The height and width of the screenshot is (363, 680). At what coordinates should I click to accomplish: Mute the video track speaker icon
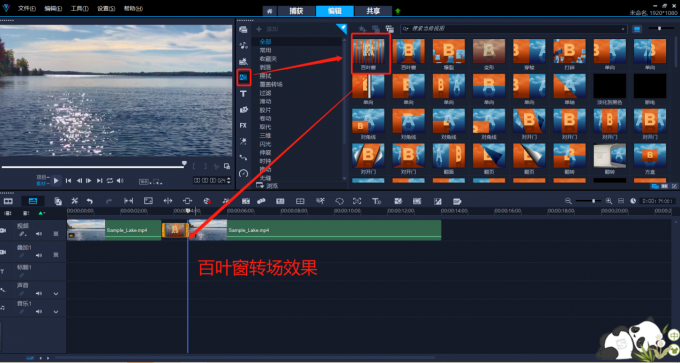coord(39,234)
